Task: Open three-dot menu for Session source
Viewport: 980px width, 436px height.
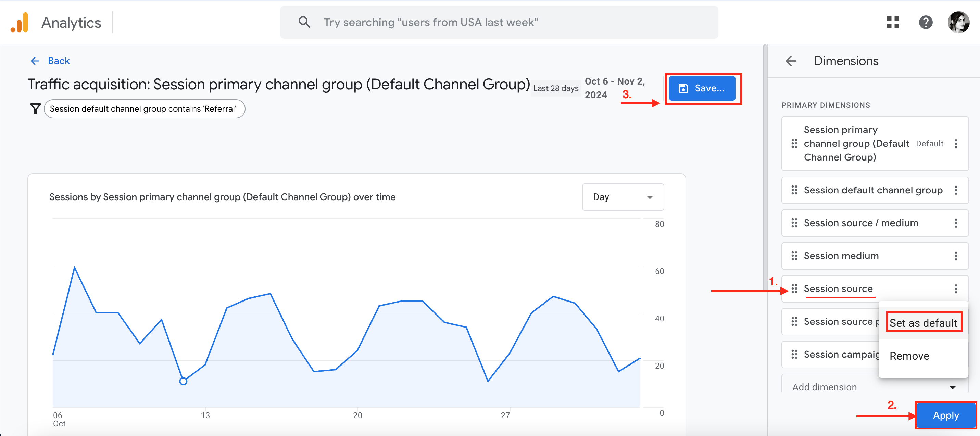Action: 956,289
